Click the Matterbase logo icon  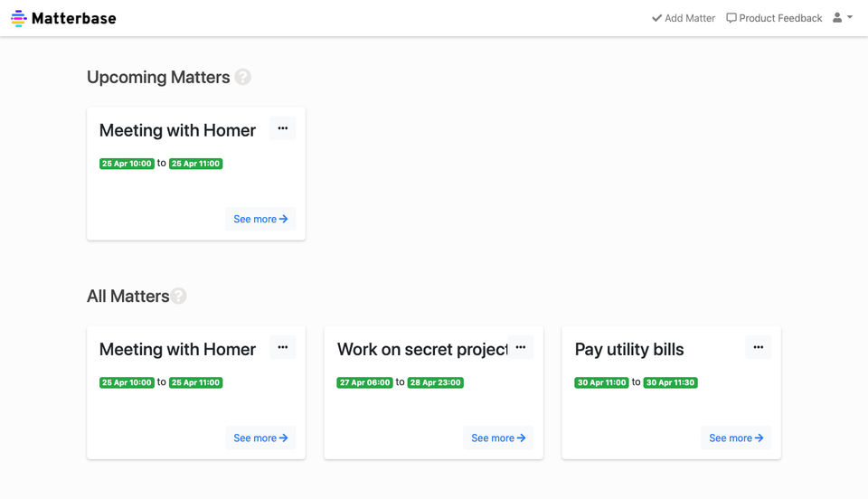pyautogui.click(x=19, y=18)
